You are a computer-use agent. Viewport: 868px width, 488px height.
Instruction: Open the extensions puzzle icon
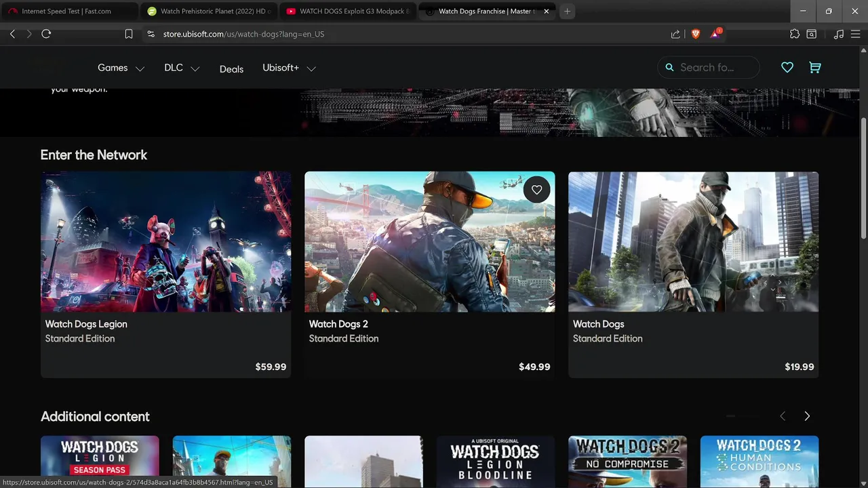(x=795, y=34)
